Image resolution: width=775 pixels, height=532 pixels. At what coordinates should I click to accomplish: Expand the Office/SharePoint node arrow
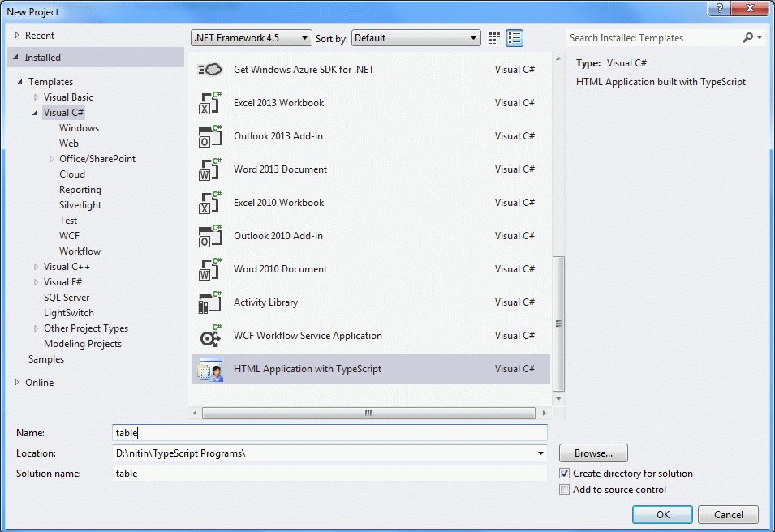click(x=51, y=159)
